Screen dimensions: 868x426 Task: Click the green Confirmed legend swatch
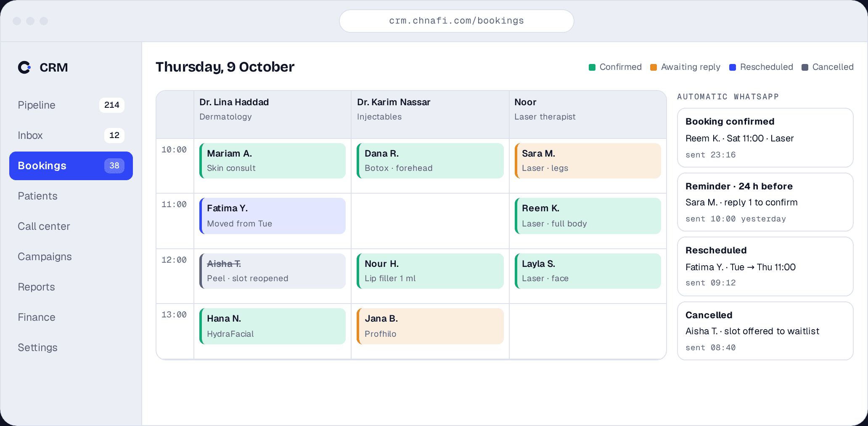[592, 67]
